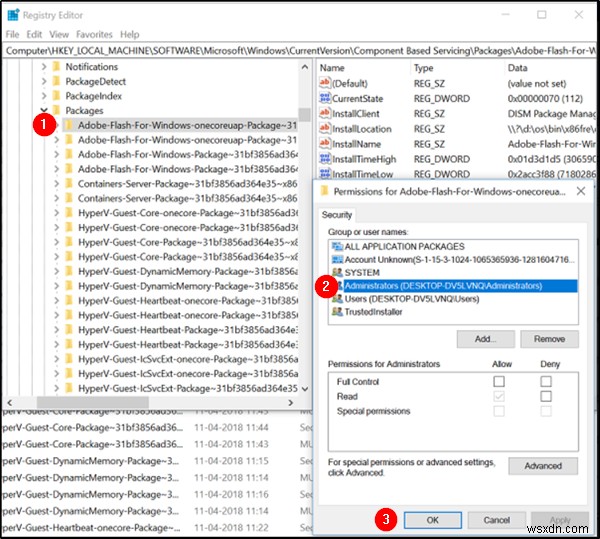
Task: Click the PackageIndex folder icon
Action: pyautogui.click(x=57, y=96)
